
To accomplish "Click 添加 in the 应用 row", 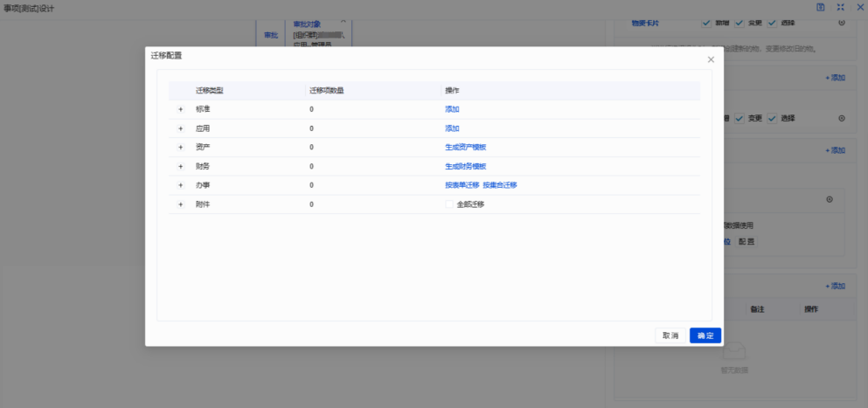I will 452,128.
